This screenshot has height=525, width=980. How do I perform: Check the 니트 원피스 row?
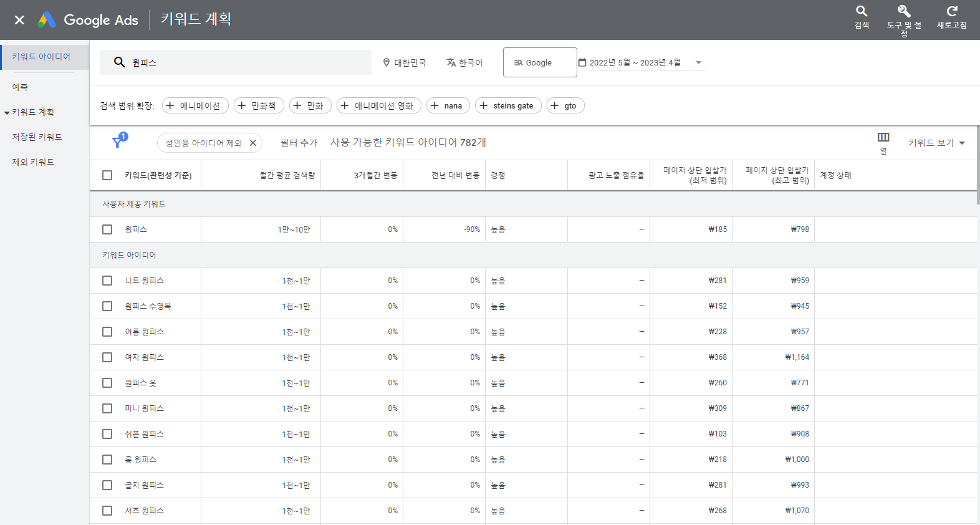107,281
